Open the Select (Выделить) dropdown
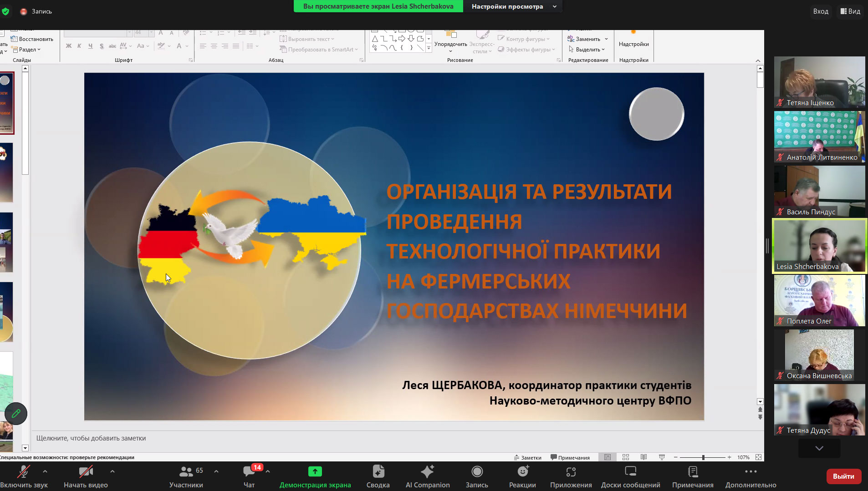 587,50
